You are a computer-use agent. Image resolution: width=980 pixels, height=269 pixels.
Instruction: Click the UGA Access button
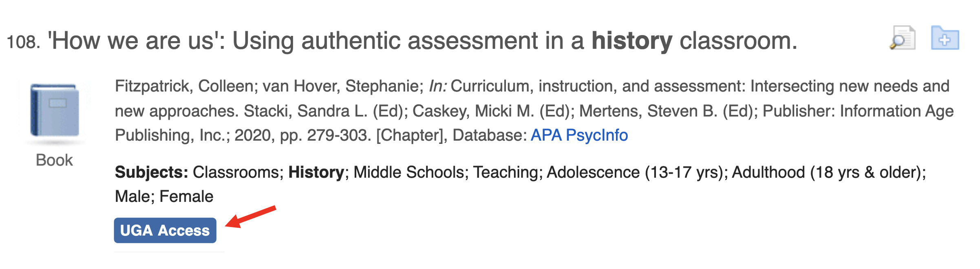165,231
